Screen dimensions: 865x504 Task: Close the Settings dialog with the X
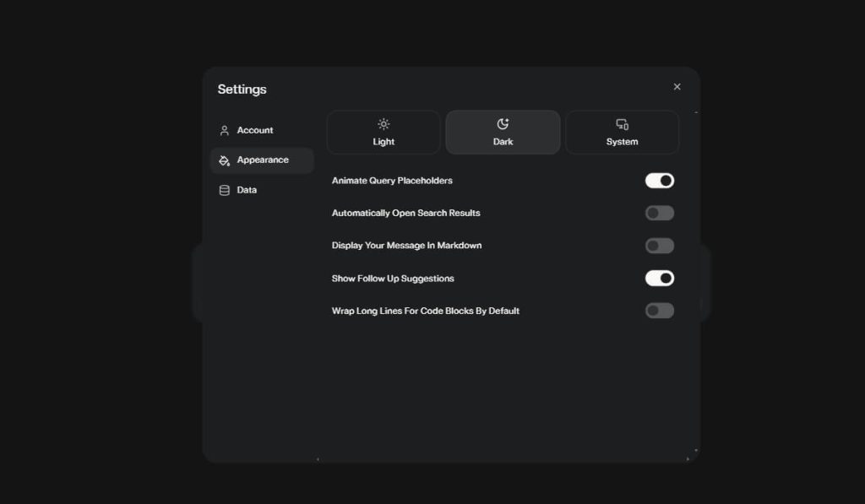(x=677, y=87)
